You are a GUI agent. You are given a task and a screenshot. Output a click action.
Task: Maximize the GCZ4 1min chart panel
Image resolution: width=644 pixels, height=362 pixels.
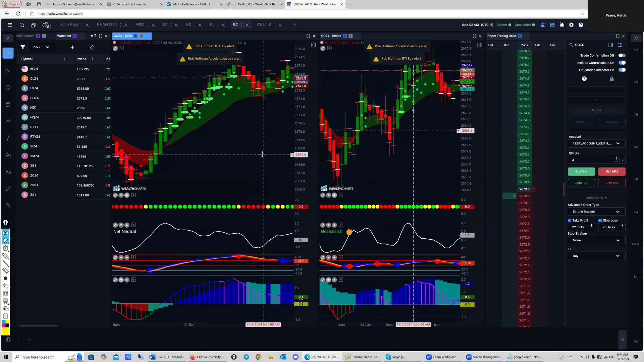(x=308, y=36)
